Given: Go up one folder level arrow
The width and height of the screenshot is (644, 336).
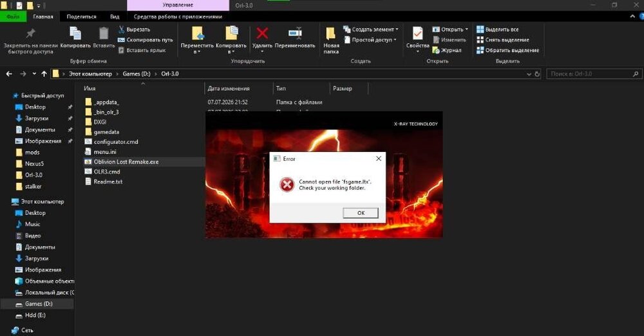Looking at the screenshot, I should pyautogui.click(x=44, y=74).
